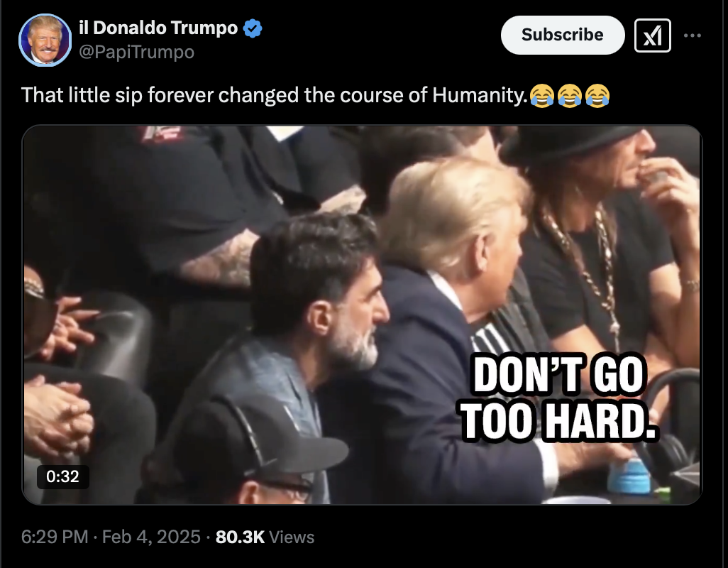Click the 'DON'T GO TOO HARD.' caption
This screenshot has height=568, width=728.
558,398
